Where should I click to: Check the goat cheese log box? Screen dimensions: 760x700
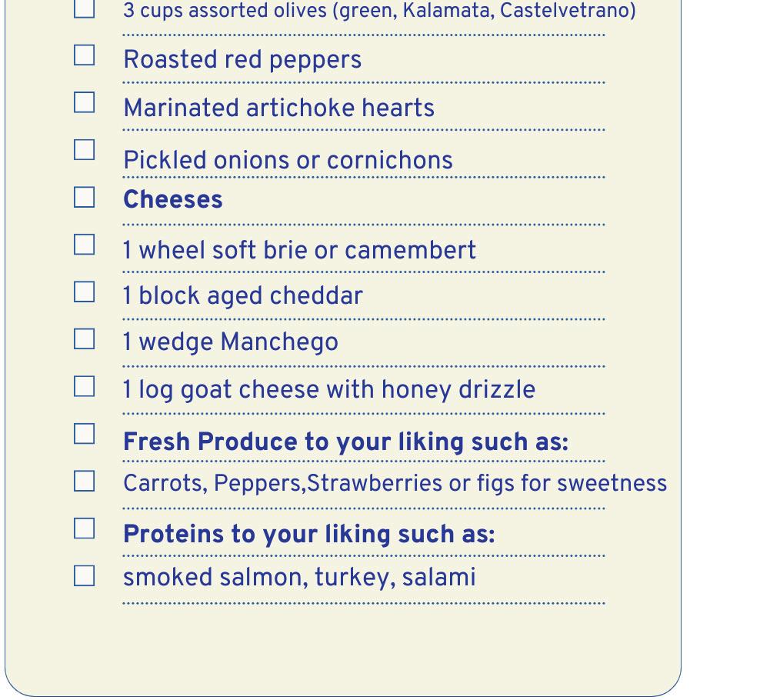click(85, 386)
